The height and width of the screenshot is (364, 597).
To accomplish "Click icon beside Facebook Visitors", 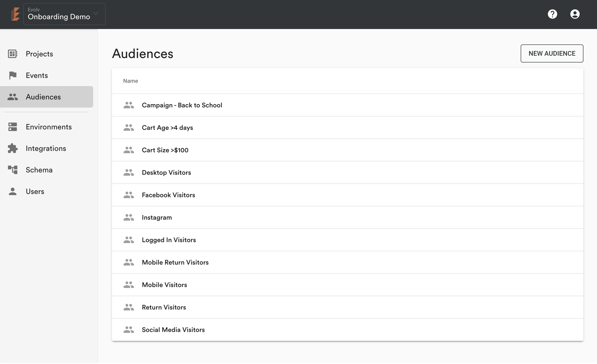I will coord(129,195).
